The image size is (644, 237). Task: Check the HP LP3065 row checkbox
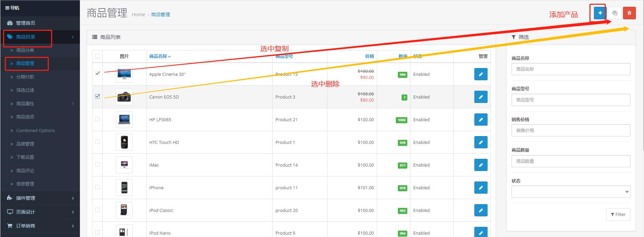pyautogui.click(x=98, y=119)
